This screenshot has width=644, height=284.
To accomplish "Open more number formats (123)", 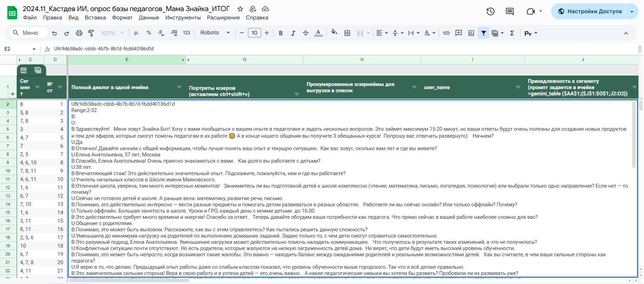I will pos(187,33).
